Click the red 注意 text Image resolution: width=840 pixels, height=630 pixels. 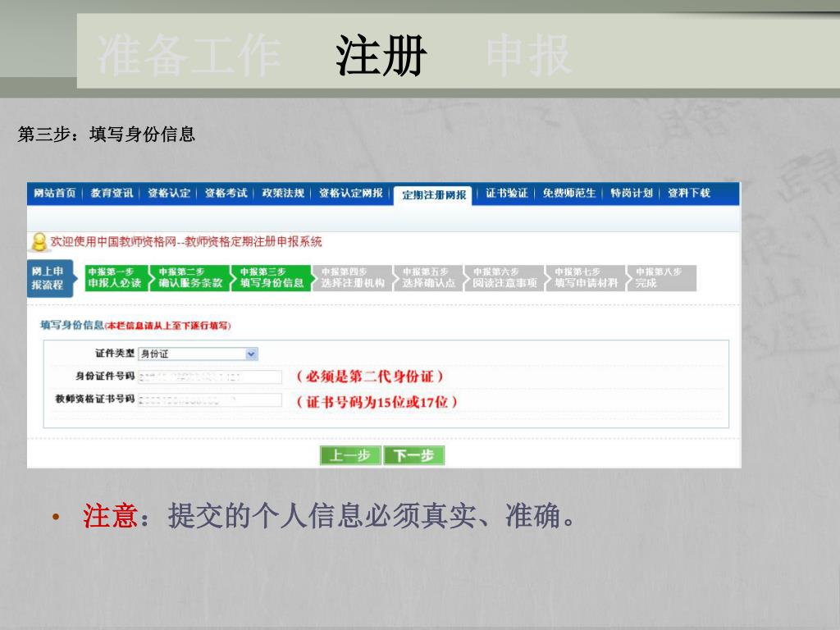pos(111,516)
